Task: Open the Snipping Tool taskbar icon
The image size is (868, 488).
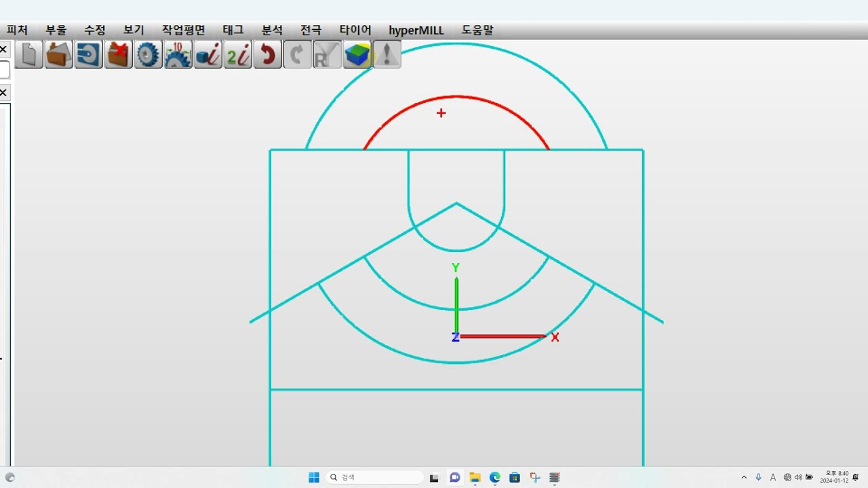Action: click(535, 478)
